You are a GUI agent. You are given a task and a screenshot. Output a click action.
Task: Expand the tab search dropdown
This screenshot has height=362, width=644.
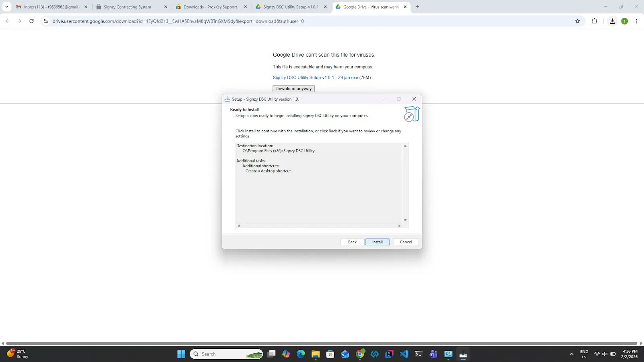[7, 7]
